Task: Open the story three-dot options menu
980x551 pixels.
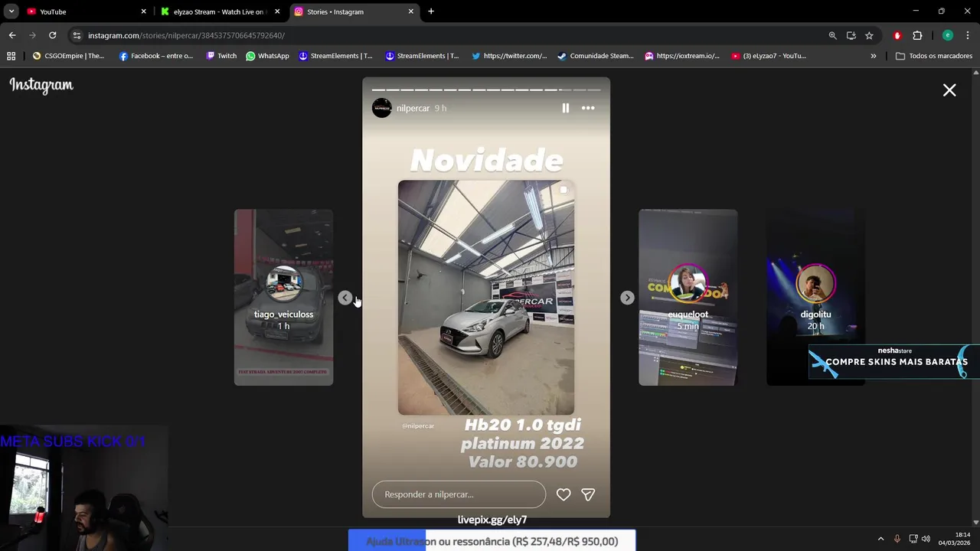Action: coord(588,108)
